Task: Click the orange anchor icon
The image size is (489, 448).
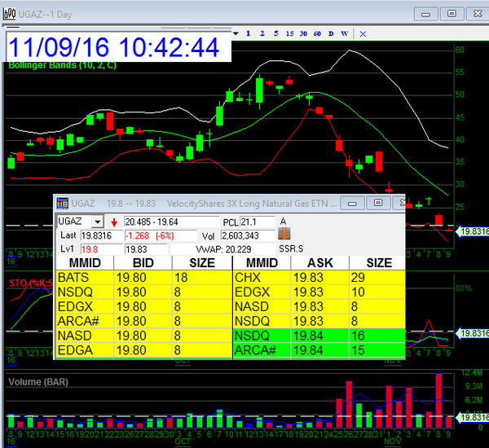Action: (x=285, y=235)
